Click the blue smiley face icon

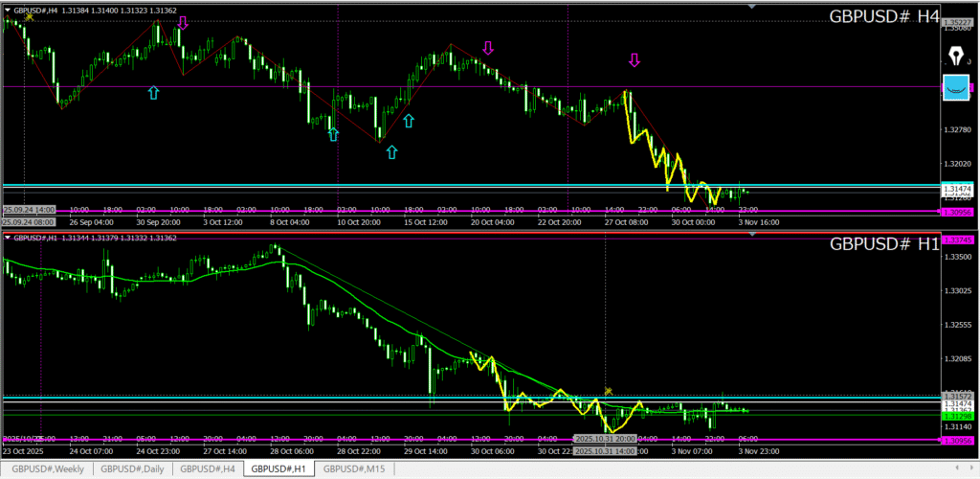coord(956,87)
